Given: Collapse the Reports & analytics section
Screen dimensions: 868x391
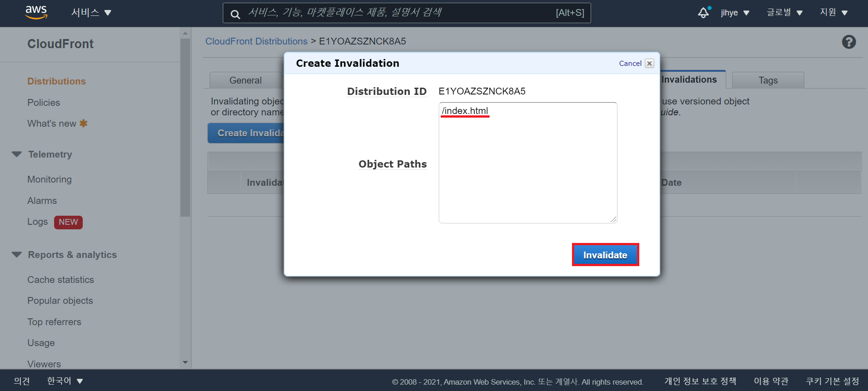Looking at the screenshot, I should tap(17, 254).
